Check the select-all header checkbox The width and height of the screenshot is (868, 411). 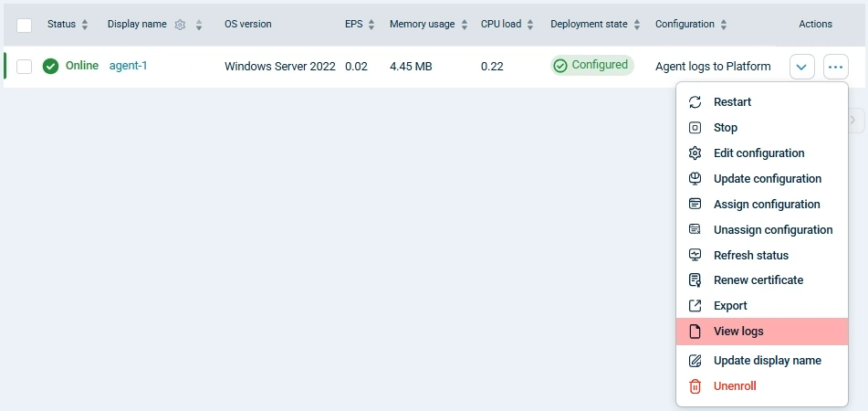tap(25, 25)
